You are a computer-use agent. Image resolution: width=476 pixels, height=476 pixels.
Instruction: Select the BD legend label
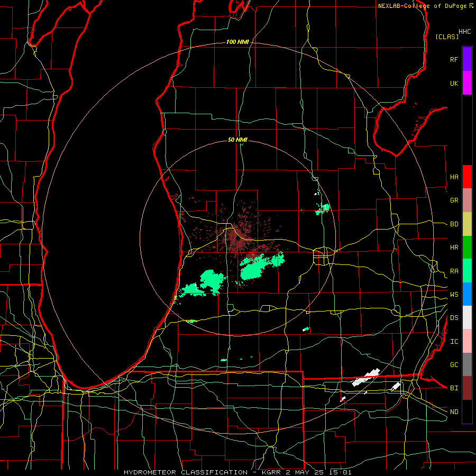(454, 224)
